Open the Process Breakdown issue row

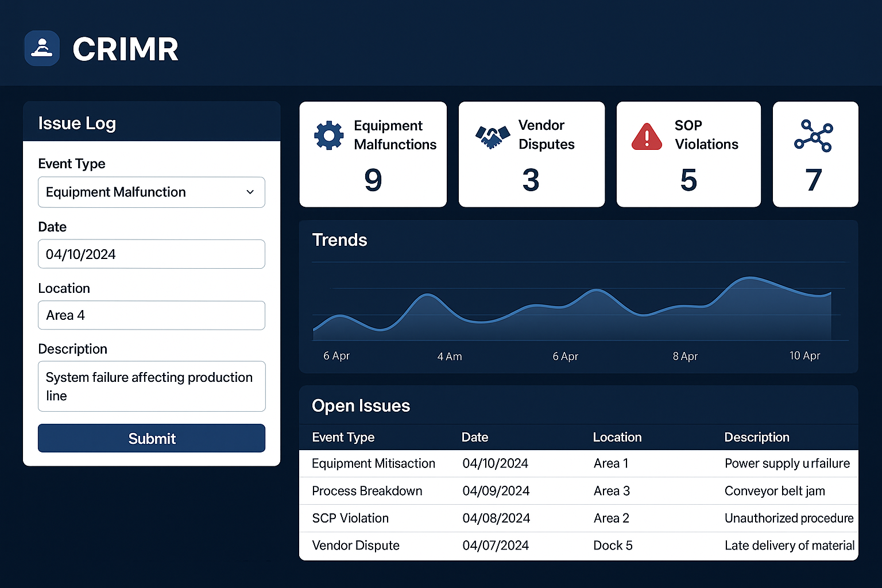(579, 491)
